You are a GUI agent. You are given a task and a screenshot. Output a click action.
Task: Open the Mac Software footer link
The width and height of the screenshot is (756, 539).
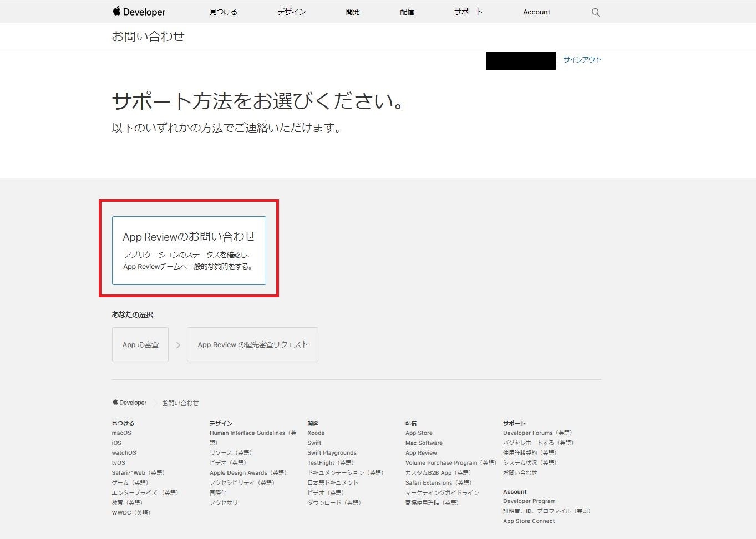[x=424, y=443]
